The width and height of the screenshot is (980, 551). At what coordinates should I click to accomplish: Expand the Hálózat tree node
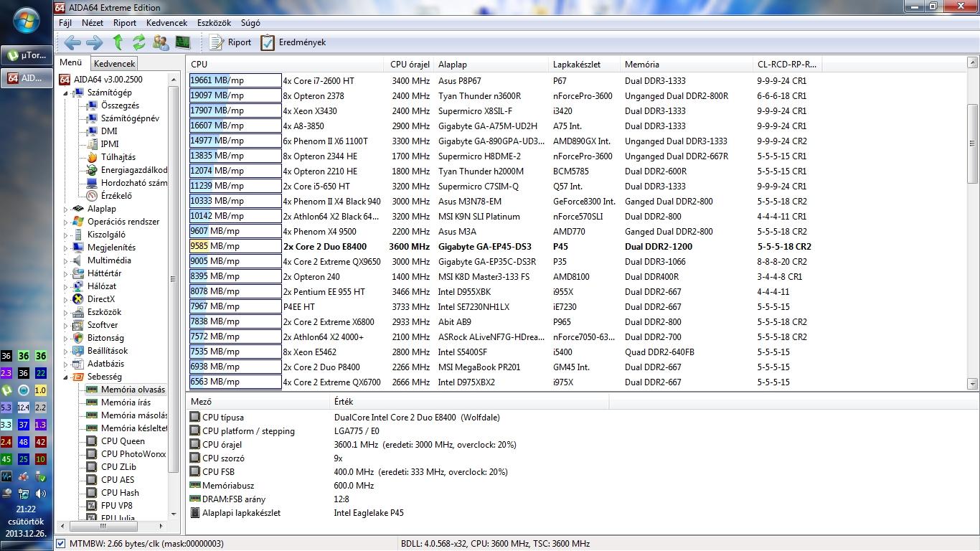[x=65, y=287]
